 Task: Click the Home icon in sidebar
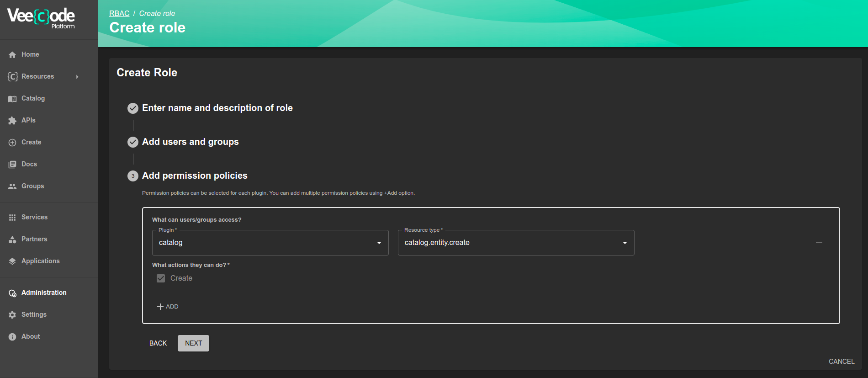(x=12, y=55)
